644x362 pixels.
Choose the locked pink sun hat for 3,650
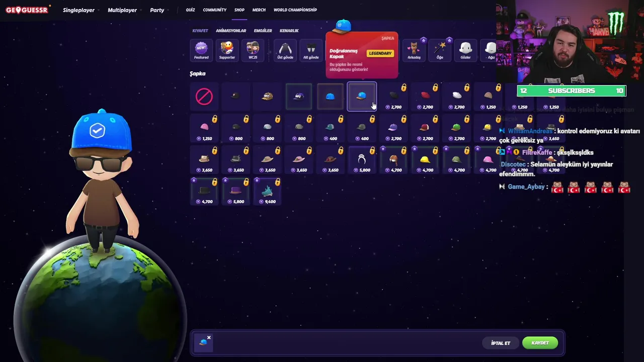point(299,160)
